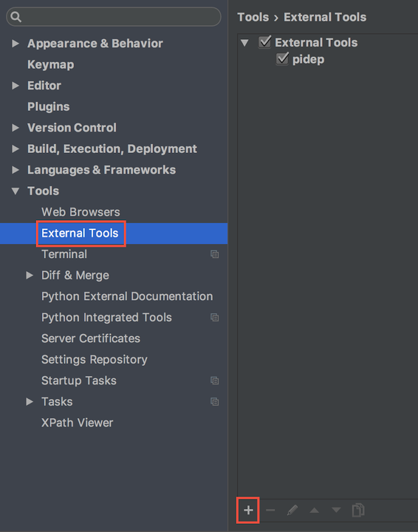Screen dimensions: 418x532
Task: Click the project-level icon beside Terminal
Action: pyautogui.click(x=214, y=254)
